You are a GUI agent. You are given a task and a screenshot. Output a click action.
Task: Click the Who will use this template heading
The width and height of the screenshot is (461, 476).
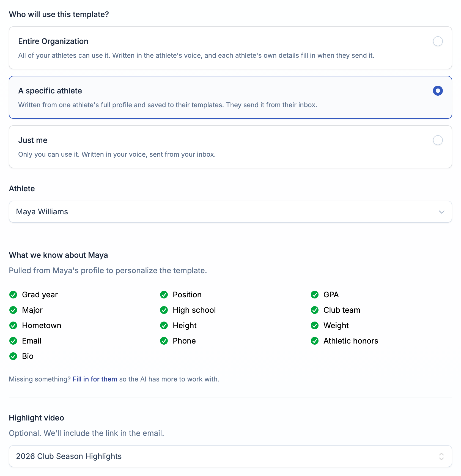(59, 14)
